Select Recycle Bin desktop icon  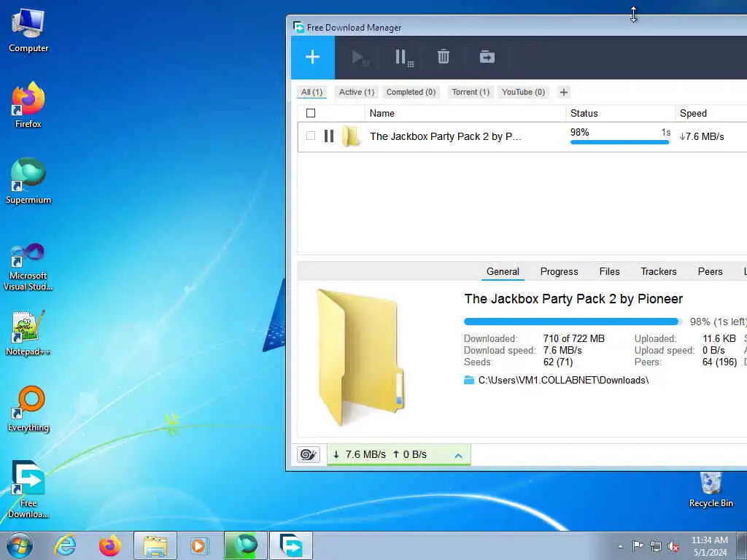711,489
